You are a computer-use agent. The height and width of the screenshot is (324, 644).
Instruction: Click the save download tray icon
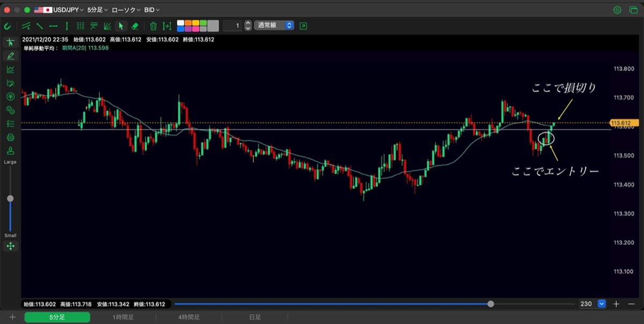(x=10, y=151)
